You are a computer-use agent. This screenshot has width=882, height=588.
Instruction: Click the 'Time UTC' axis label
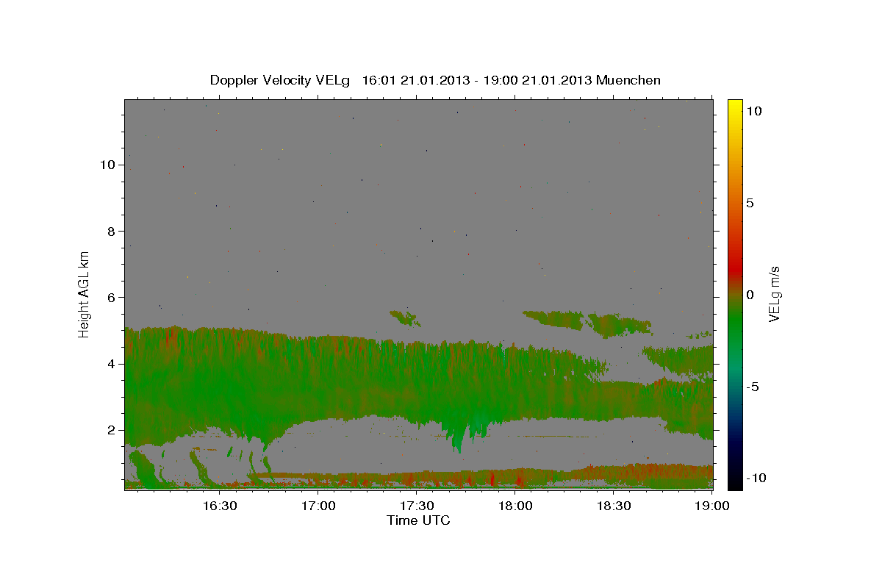point(418,520)
